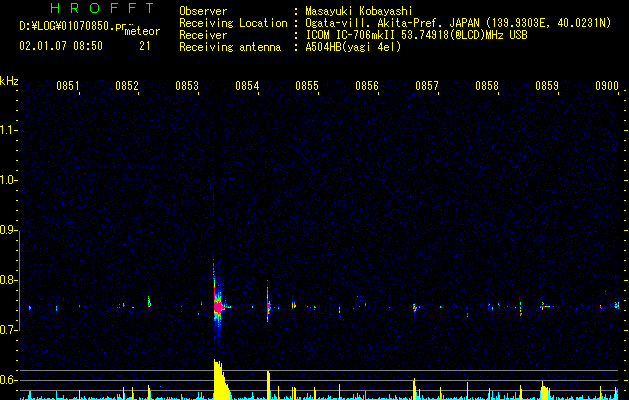The width and height of the screenshot is (629, 400).
Task: Click the wide yellow intensity peak near 0859
Action: tap(546, 391)
